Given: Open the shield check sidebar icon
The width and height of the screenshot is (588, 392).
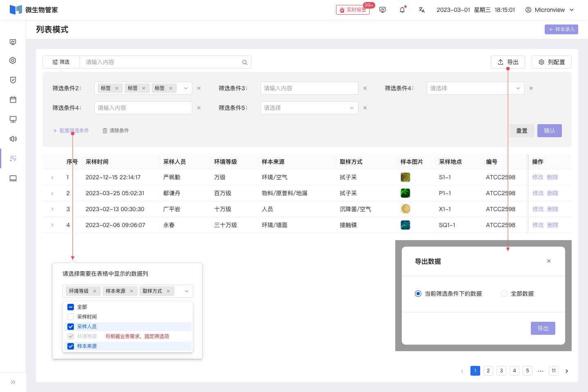Looking at the screenshot, I should 13,80.
